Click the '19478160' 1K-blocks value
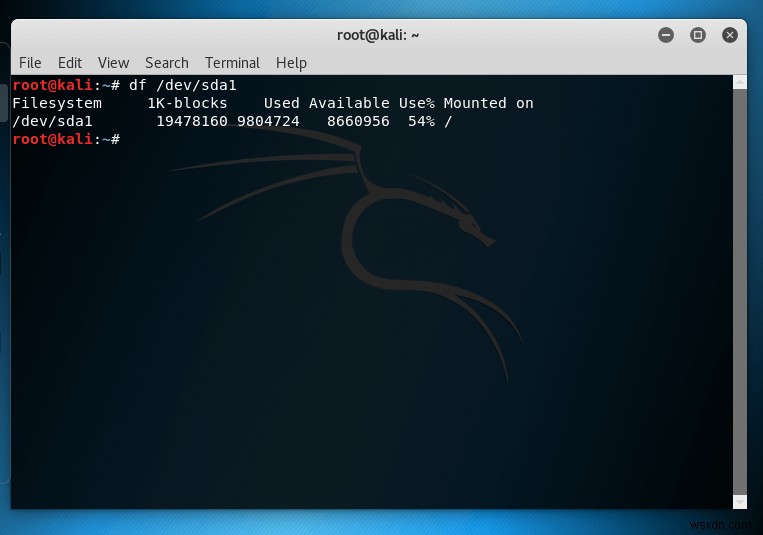The width and height of the screenshot is (763, 535). 192,121
